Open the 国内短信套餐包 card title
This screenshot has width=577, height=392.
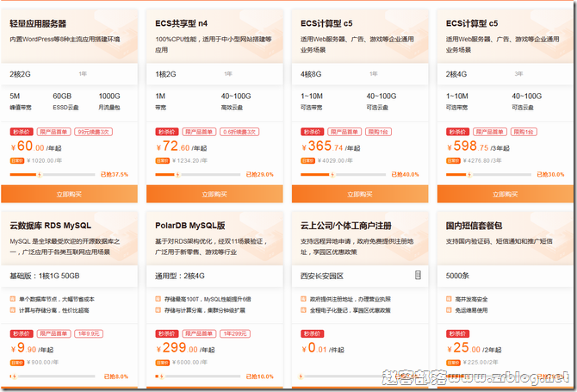tap(474, 225)
